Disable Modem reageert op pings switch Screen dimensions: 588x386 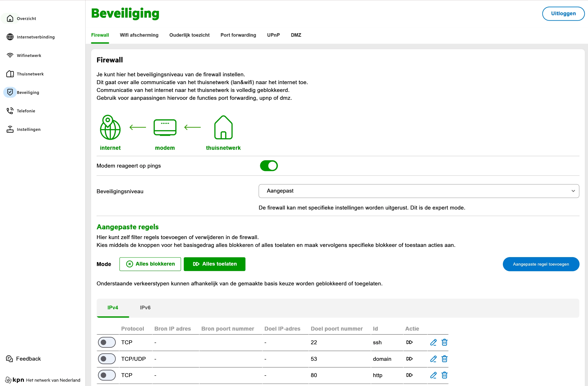(268, 166)
